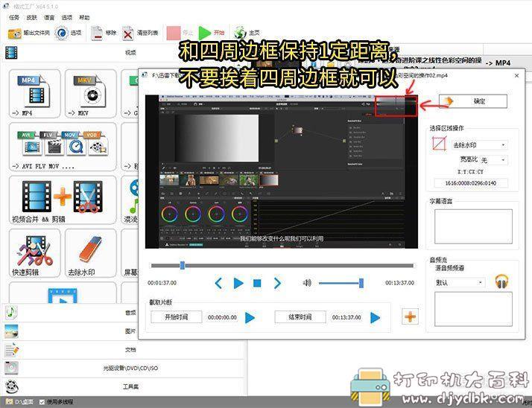Image resolution: width=532 pixels, height=408 pixels.
Task: Select the -> AVI FLV MOV conversion icon
Action: [x=63, y=147]
